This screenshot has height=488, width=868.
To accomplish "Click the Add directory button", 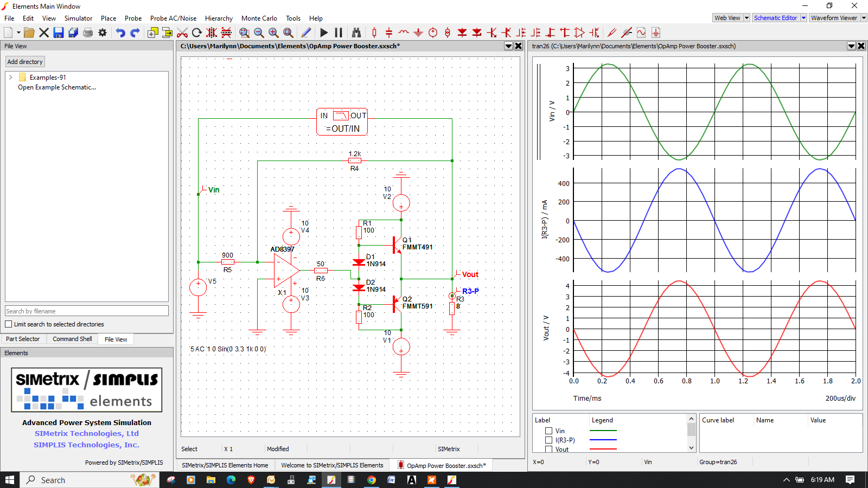I will tap(25, 62).
